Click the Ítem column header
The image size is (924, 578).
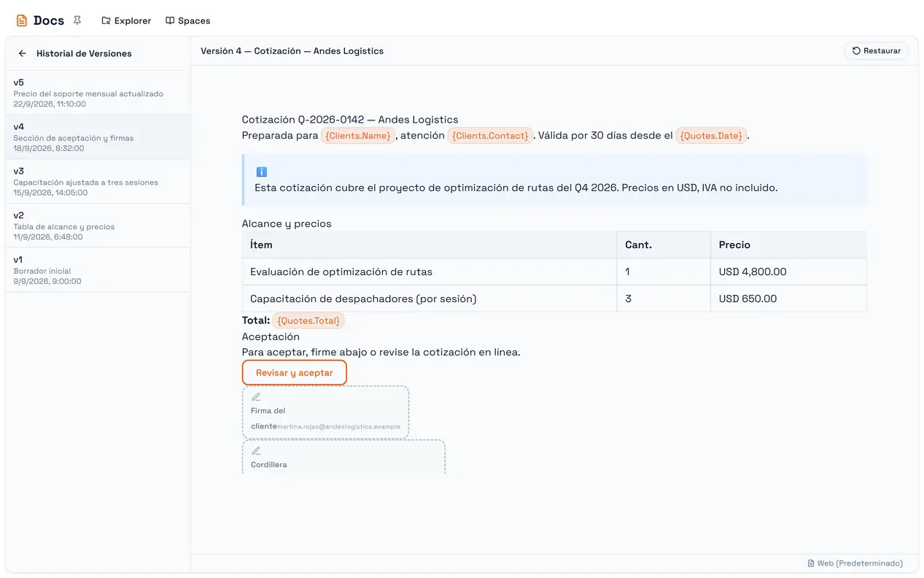(430, 245)
